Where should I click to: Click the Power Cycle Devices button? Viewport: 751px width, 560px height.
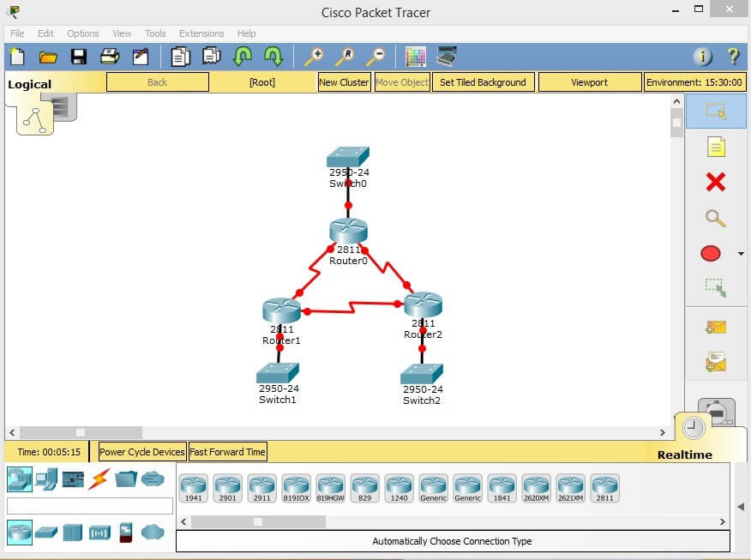tap(141, 452)
